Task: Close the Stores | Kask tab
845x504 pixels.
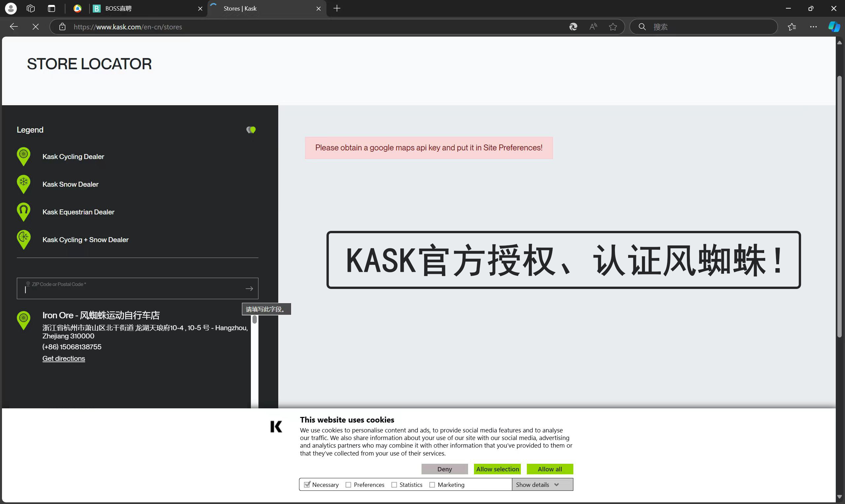Action: click(x=319, y=9)
